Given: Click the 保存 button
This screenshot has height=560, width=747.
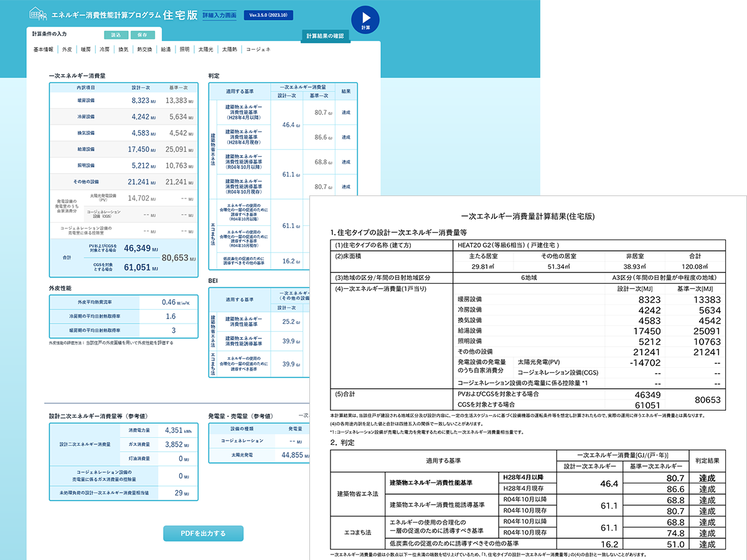Looking at the screenshot, I should pos(143,35).
